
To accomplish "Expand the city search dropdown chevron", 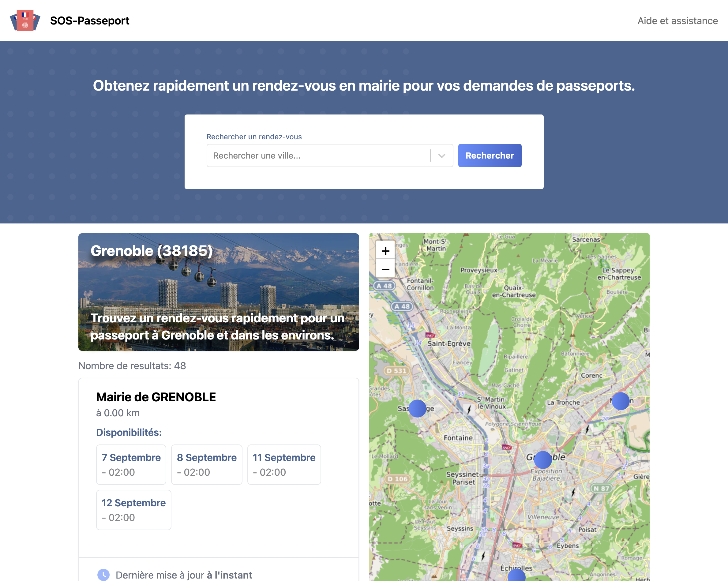I will point(442,156).
